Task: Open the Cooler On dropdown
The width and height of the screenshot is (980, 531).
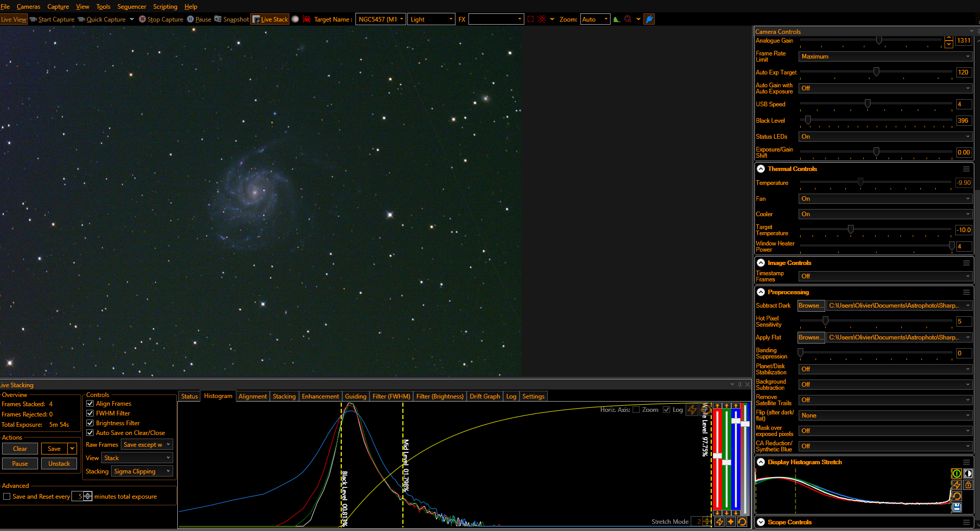Action: (x=885, y=214)
